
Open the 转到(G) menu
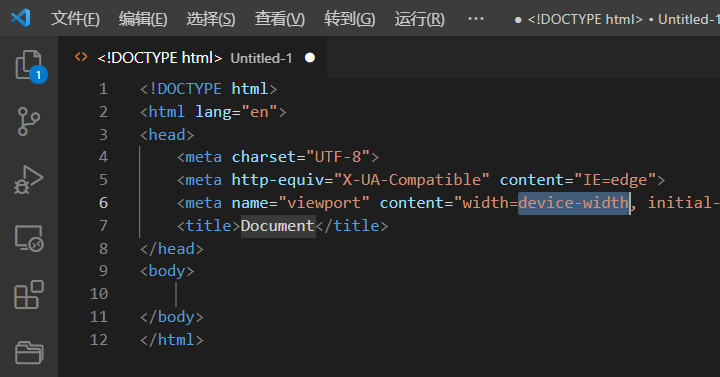pos(349,19)
